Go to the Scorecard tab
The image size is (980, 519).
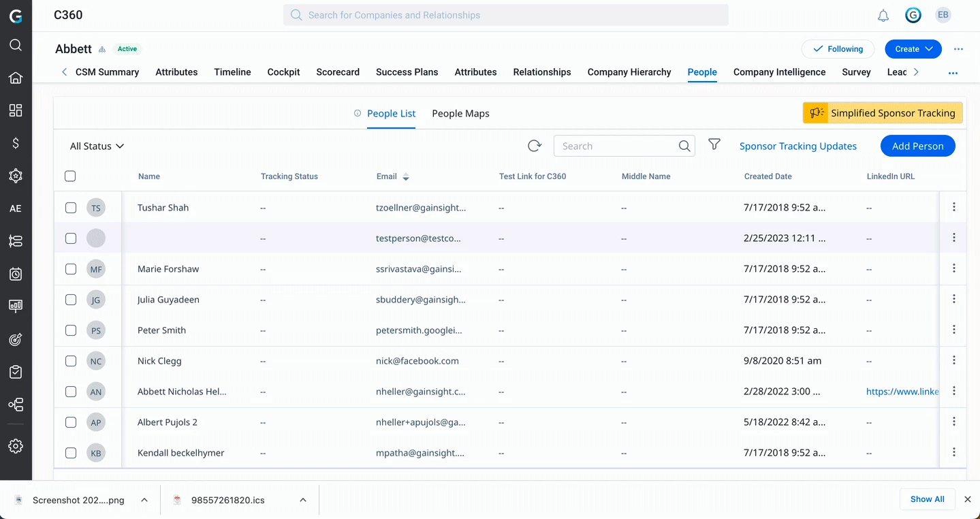pyautogui.click(x=338, y=72)
